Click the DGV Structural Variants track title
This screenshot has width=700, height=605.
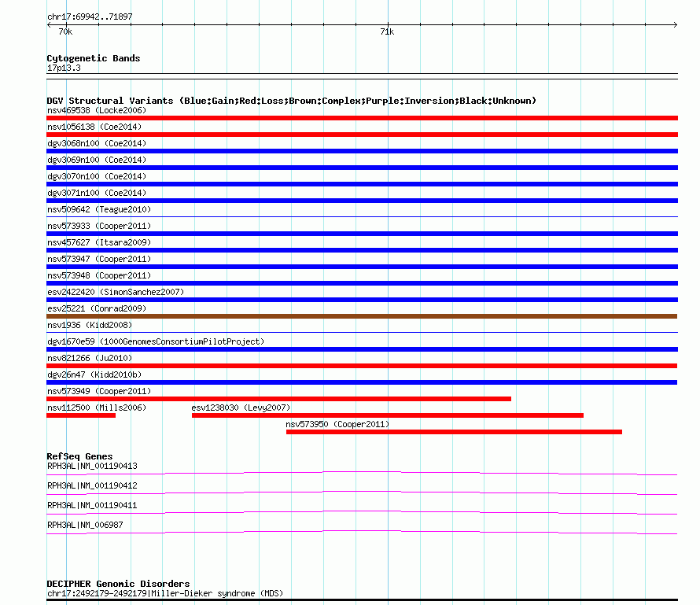291,101
